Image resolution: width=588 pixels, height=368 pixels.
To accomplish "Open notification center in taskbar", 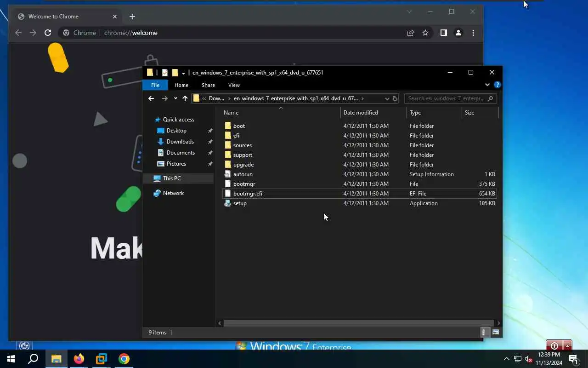I will click(x=573, y=359).
